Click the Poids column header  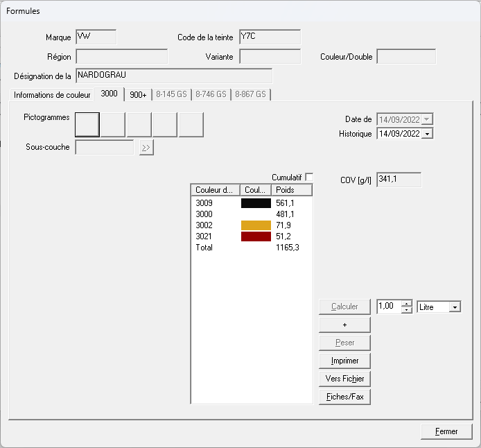291,190
